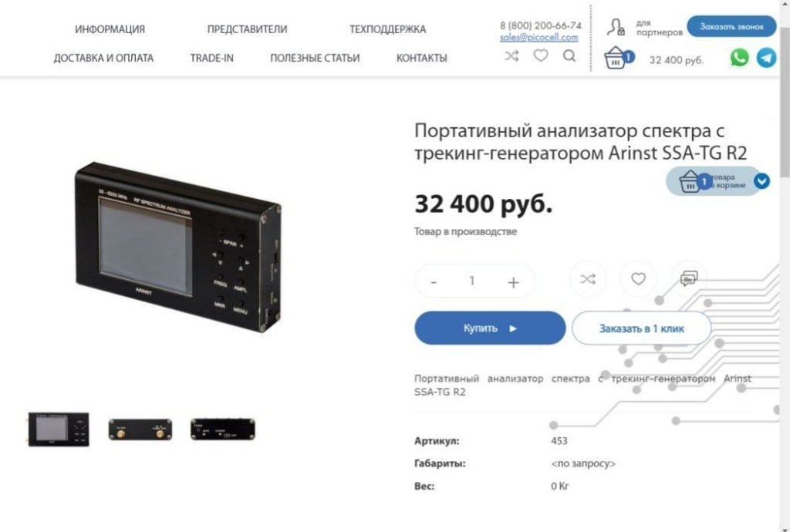Open the TRADE-IN menu item
The width and height of the screenshot is (790, 532).
tap(211, 58)
